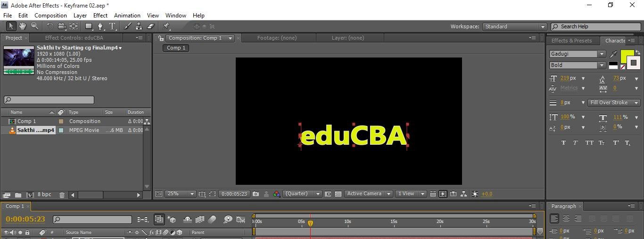Open the 25% magnification dropdown
Screen dimensions: 644x239
pos(180,194)
